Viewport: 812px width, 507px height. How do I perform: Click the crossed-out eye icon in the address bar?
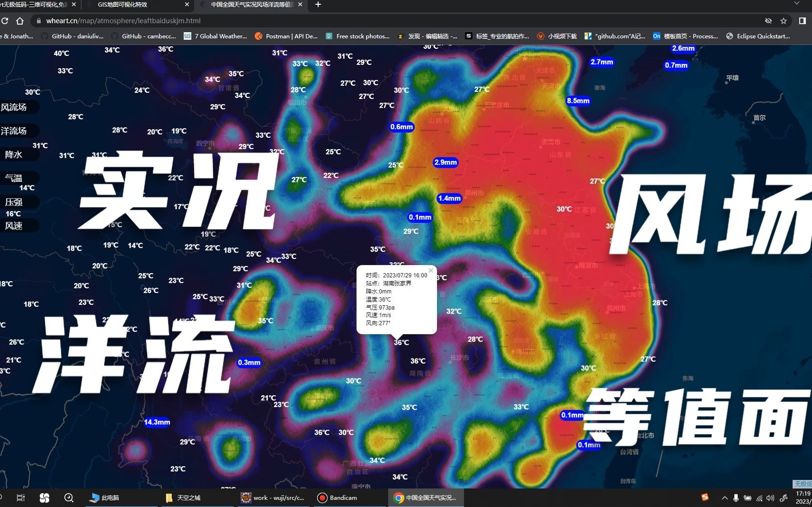(768, 21)
